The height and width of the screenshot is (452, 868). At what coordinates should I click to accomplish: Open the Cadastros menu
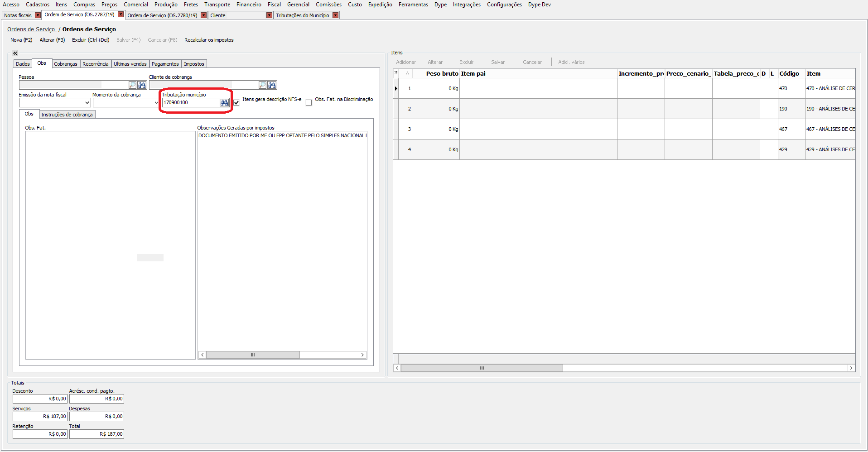pyautogui.click(x=38, y=5)
